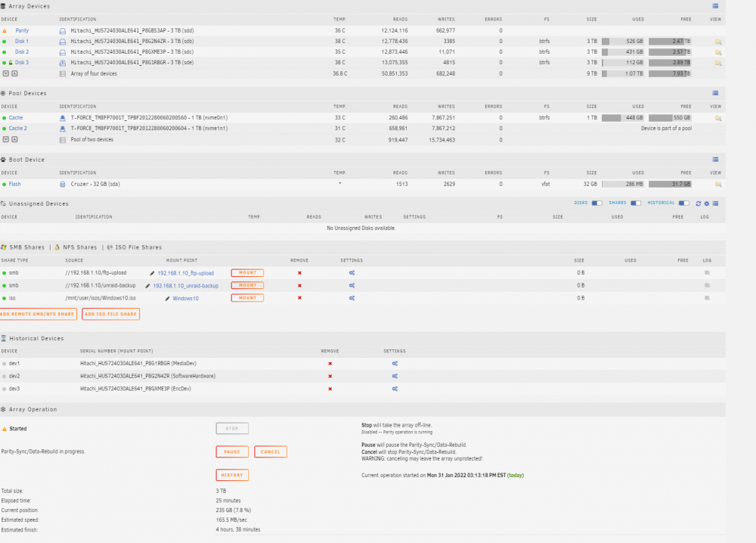Open settings for ftp-upload share

tap(352, 273)
